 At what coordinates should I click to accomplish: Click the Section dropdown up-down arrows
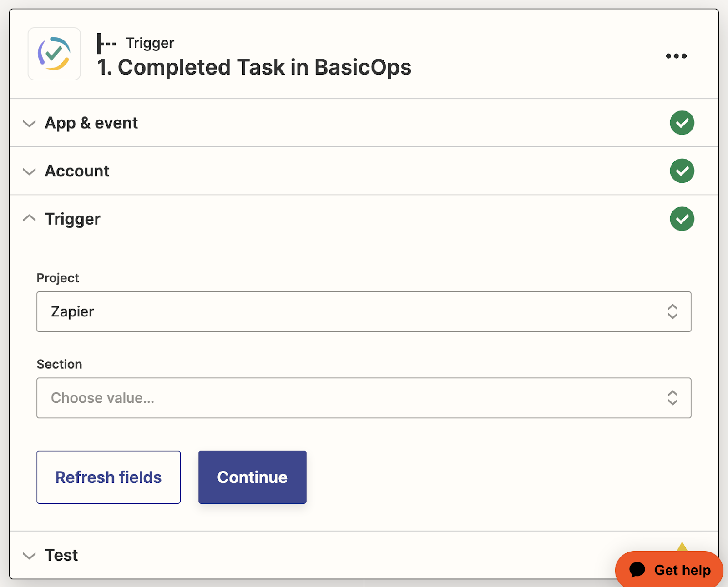tap(672, 398)
